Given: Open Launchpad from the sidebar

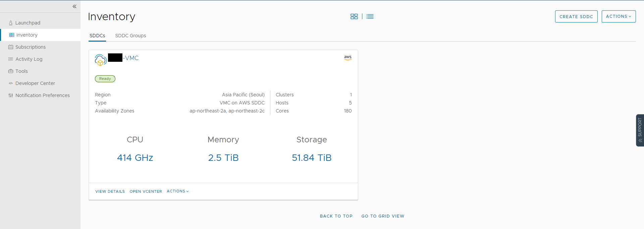Looking at the screenshot, I should coord(28,23).
